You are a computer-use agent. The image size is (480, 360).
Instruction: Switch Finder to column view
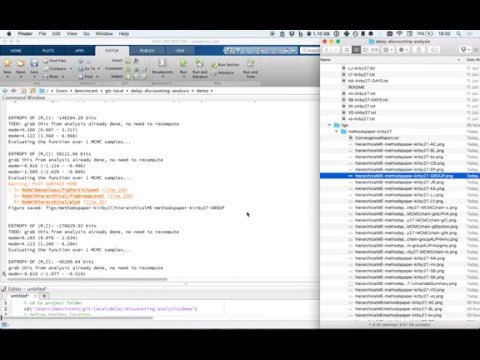366,50
